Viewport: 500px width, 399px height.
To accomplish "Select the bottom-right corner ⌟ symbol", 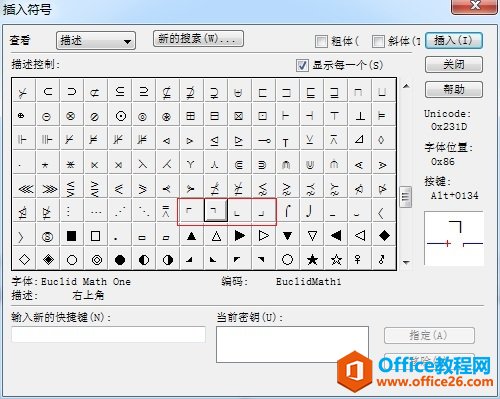I will coord(264,211).
